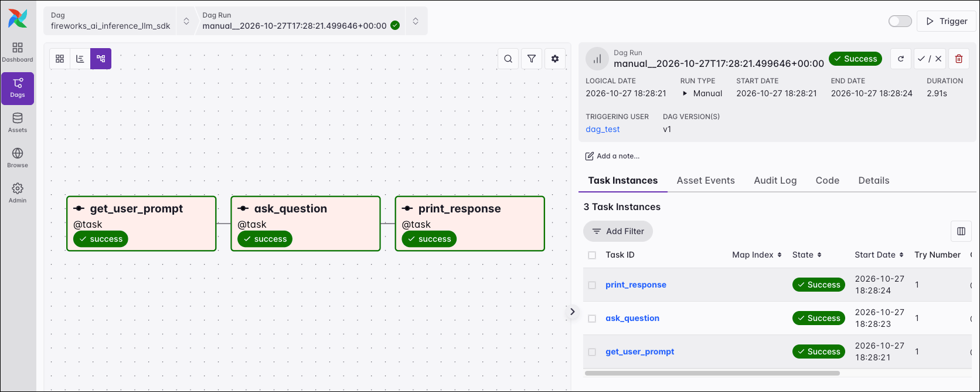The image size is (980, 392).
Task: Click the Trigger button
Action: 947,21
